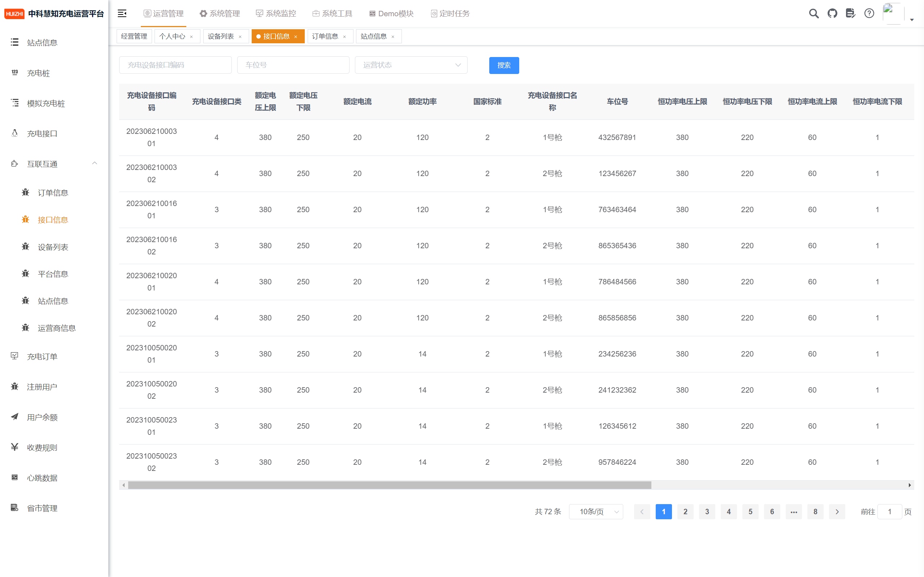Focus the 前往 page jump input
The width and height of the screenshot is (924, 577).
pos(889,512)
